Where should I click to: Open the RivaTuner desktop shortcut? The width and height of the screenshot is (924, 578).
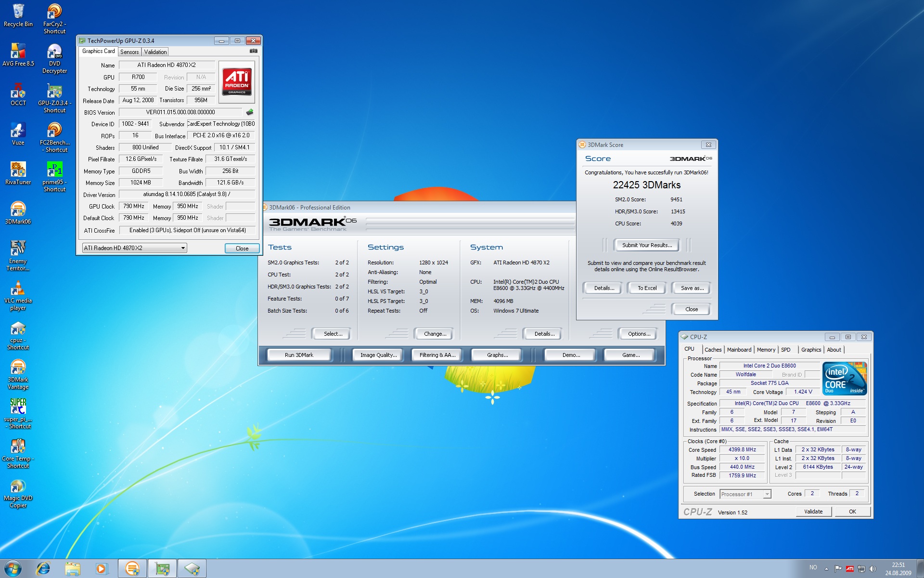point(18,169)
